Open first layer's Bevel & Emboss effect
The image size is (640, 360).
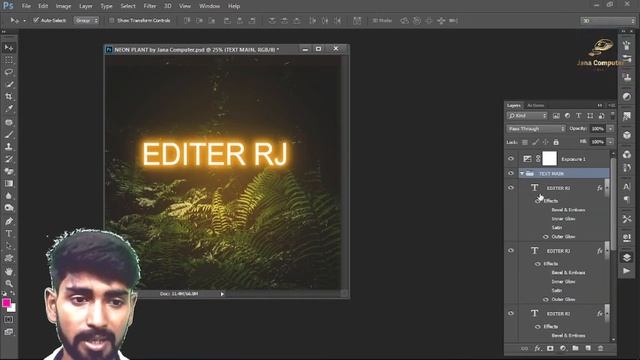(x=568, y=210)
